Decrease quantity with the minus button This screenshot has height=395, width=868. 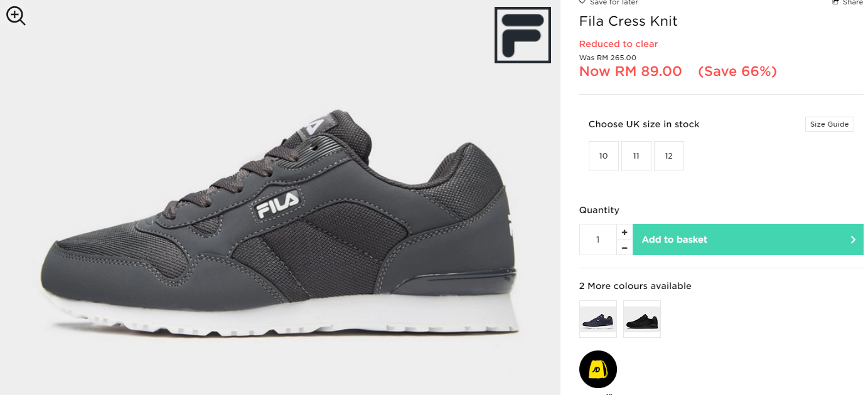pyautogui.click(x=624, y=248)
